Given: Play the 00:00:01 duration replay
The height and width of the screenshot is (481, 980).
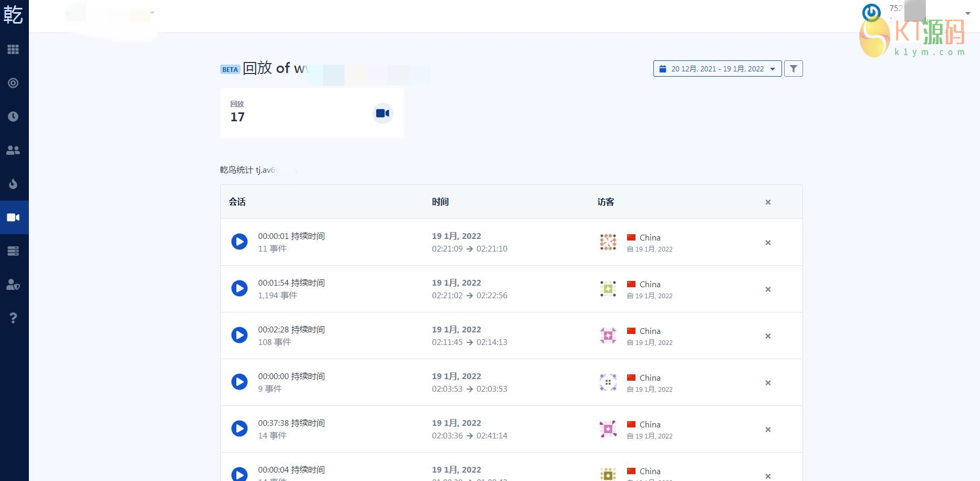Looking at the screenshot, I should click(x=239, y=242).
